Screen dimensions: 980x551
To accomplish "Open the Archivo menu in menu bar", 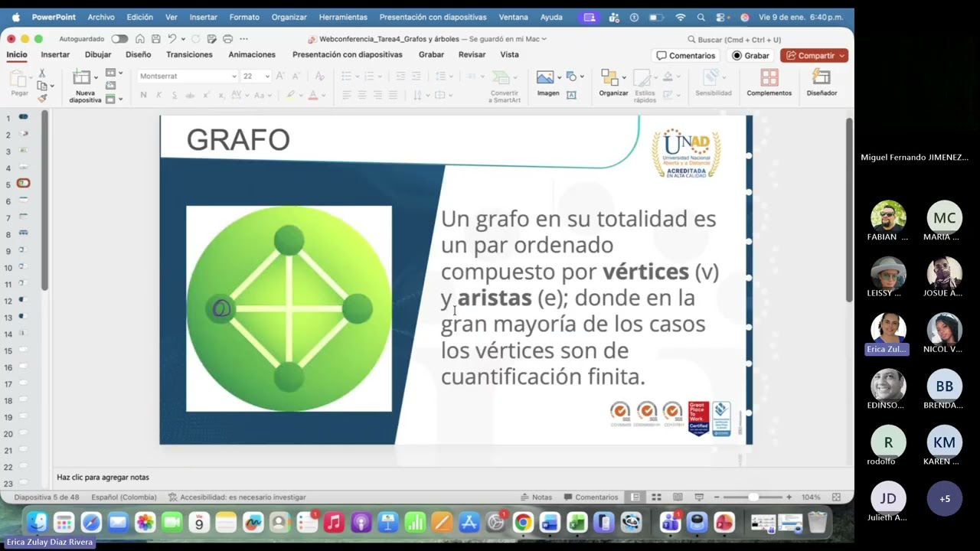I will point(101,17).
